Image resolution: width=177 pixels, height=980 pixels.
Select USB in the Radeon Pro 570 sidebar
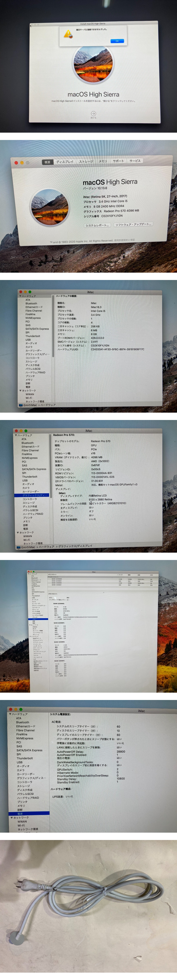(x=25, y=480)
